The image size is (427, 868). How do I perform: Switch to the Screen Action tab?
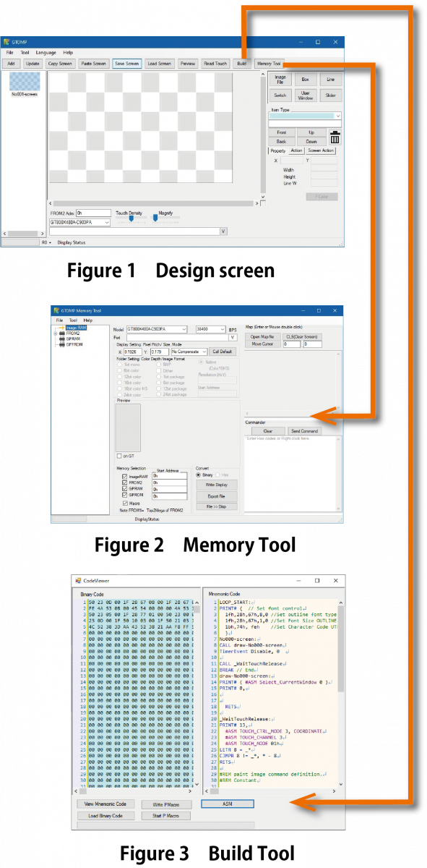pos(321,151)
